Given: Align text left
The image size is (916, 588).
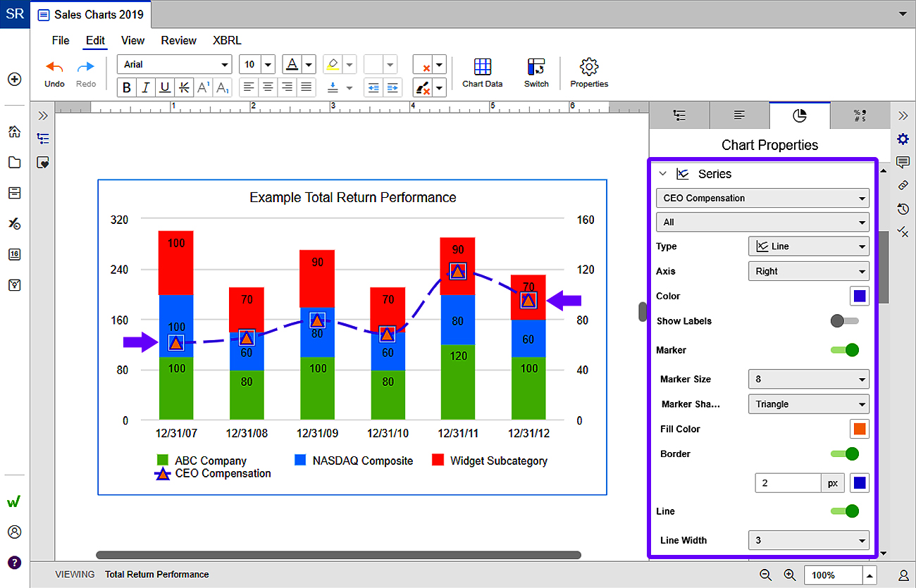Looking at the screenshot, I should pos(248,87).
